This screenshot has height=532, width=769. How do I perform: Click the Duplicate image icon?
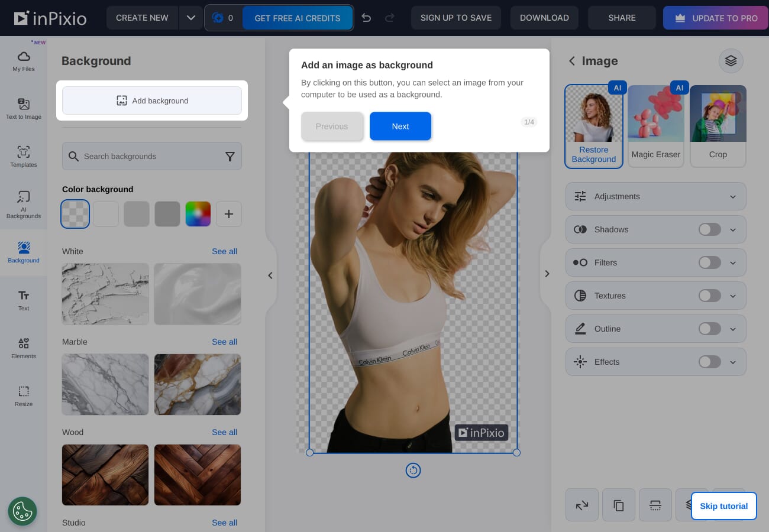pos(619,505)
